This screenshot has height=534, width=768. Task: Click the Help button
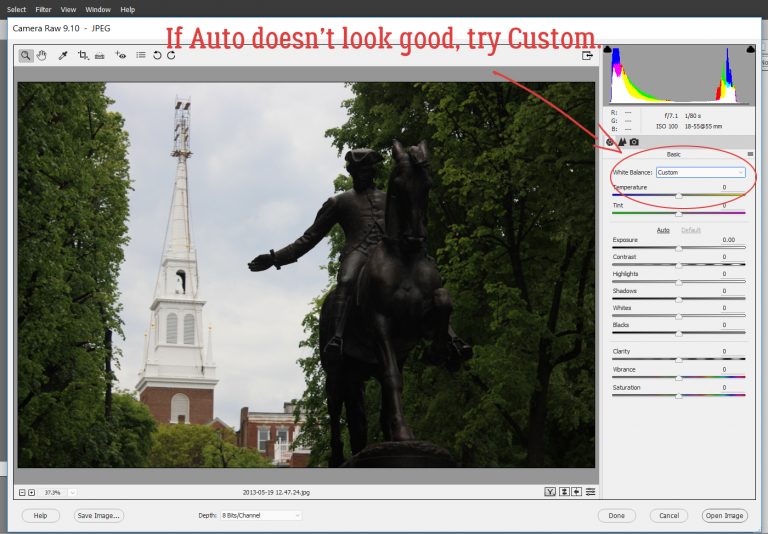click(x=41, y=515)
